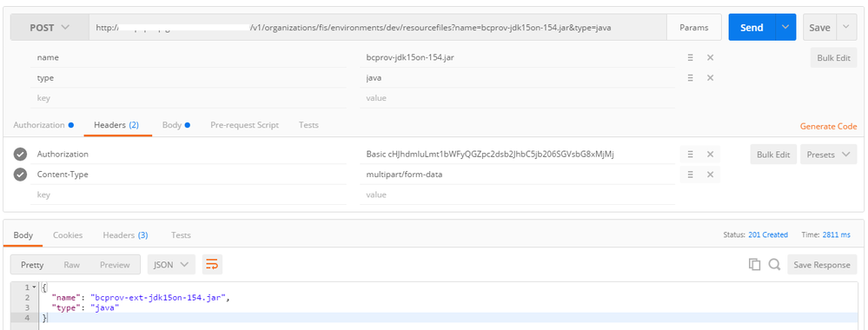This screenshot has height=330, width=868.
Task: Select the request Headers (2) tab
Action: [116, 125]
